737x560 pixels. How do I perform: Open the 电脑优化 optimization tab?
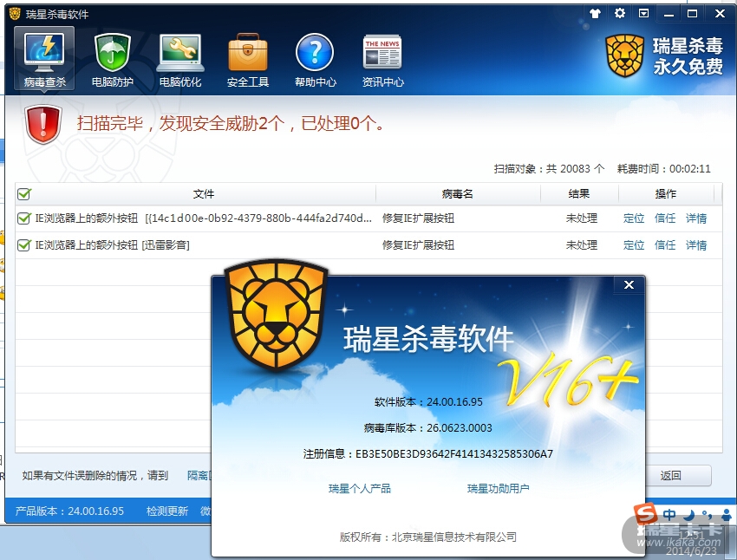tap(180, 60)
